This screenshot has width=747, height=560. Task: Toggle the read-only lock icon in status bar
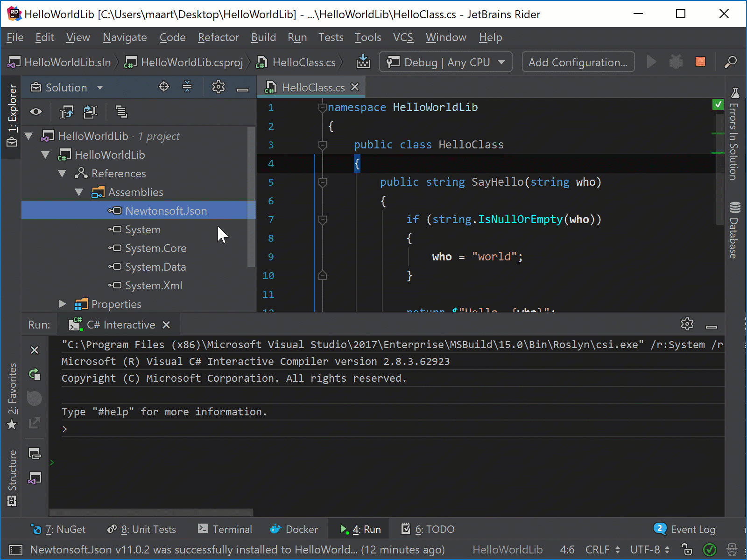[x=686, y=549]
